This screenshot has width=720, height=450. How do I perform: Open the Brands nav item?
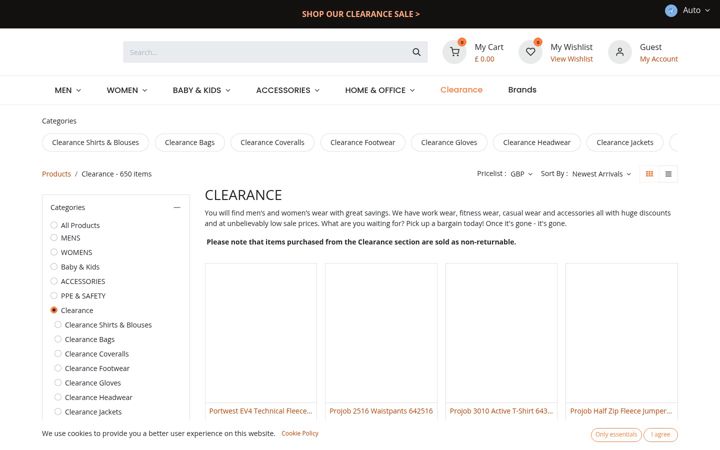coord(522,90)
